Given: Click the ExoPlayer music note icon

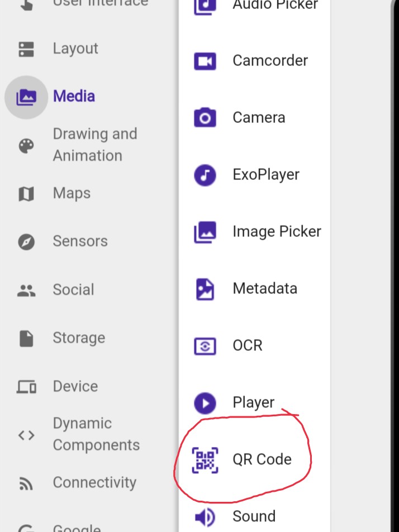Looking at the screenshot, I should click(205, 175).
